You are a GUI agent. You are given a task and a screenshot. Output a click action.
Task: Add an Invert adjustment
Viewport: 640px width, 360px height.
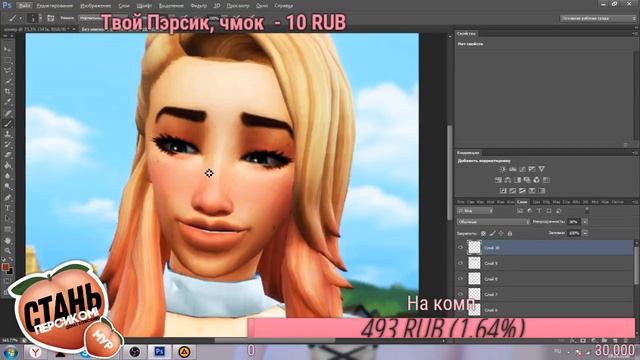503,191
